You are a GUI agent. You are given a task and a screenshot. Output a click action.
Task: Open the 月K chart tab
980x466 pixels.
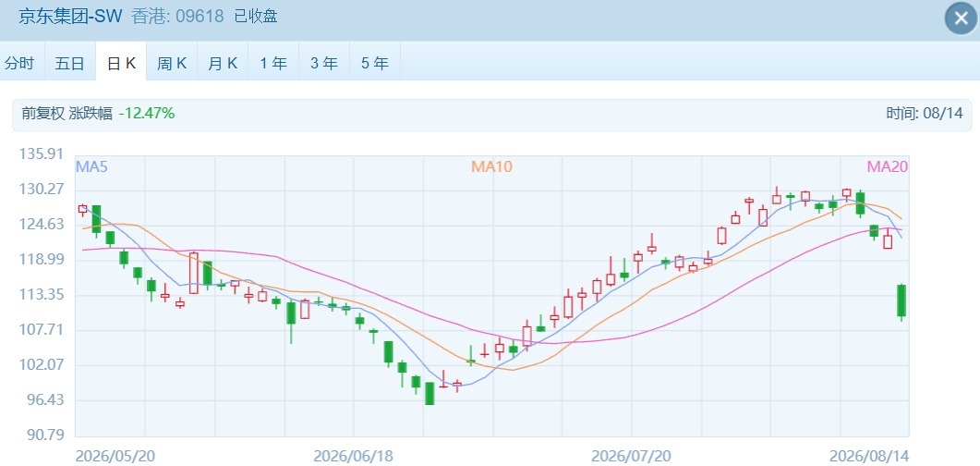[x=224, y=63]
